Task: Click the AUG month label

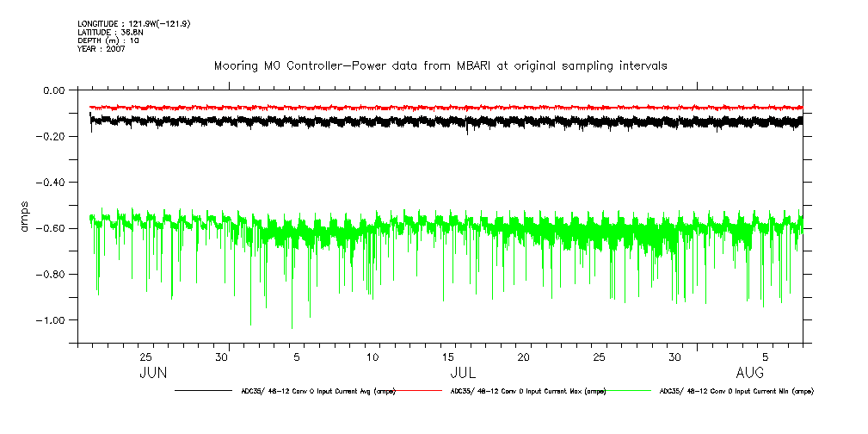Action: [751, 373]
